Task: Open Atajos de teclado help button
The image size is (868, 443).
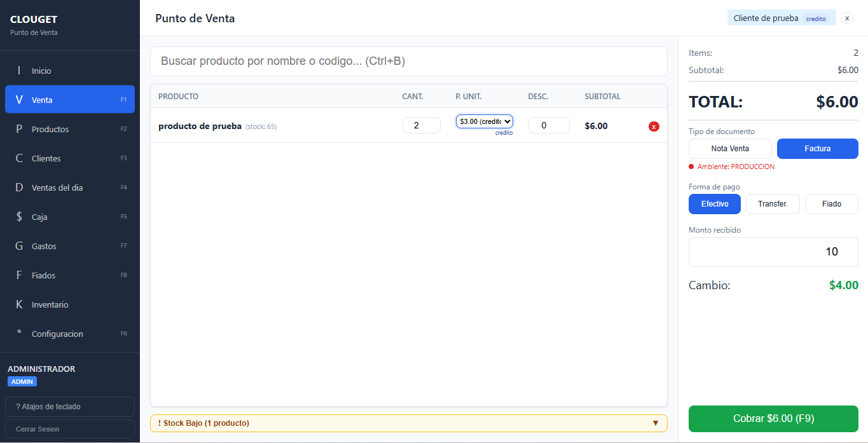Action: pyautogui.click(x=69, y=407)
